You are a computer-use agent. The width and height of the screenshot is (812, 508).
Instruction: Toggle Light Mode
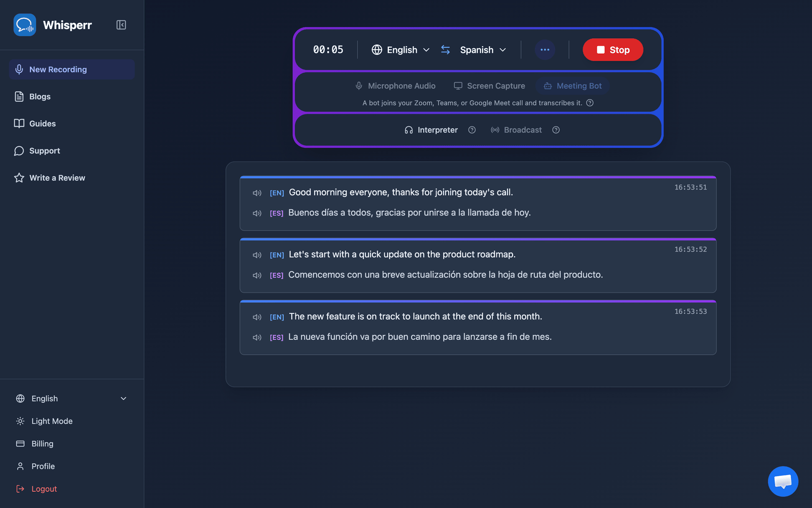click(72, 421)
